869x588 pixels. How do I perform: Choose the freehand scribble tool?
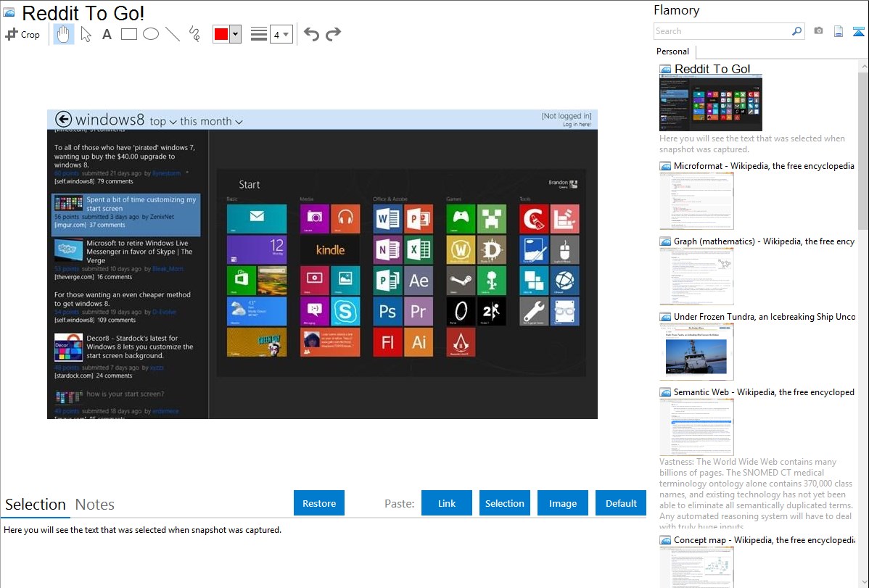(x=194, y=34)
